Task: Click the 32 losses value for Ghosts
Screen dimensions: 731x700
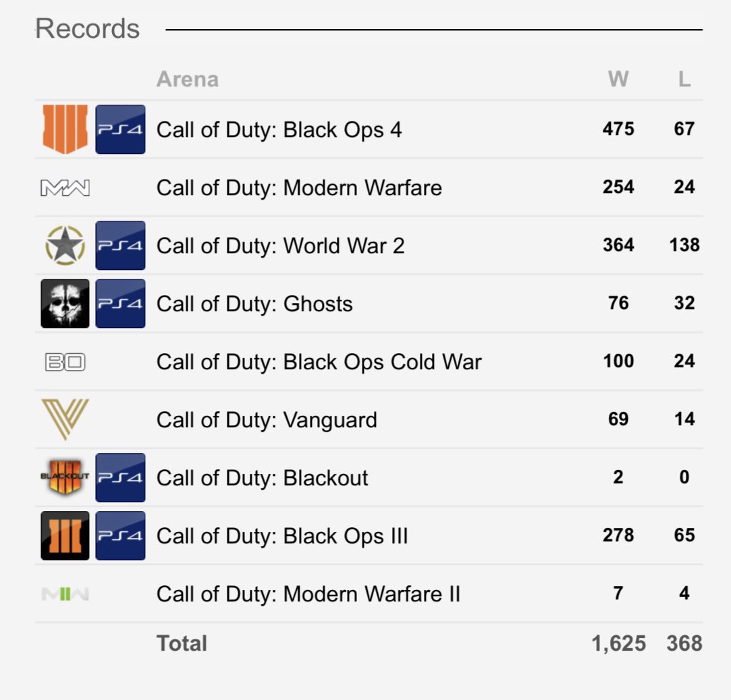Action: click(684, 303)
